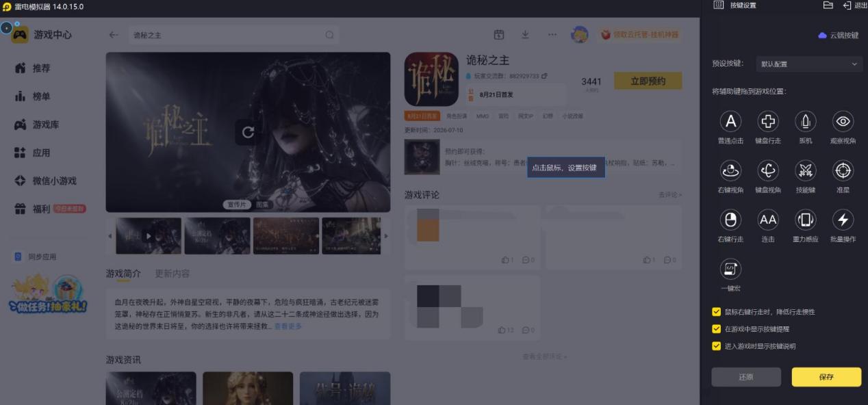Click the 查看全部评论 link

coord(544,356)
